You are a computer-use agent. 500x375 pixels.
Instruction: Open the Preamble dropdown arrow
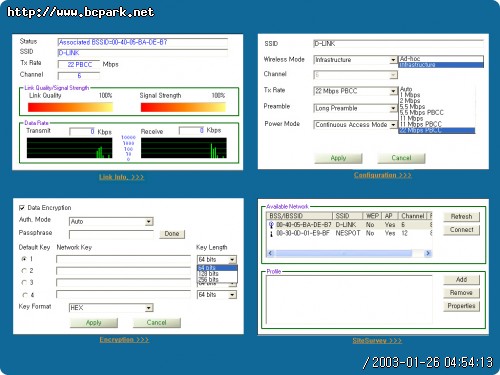pyautogui.click(x=393, y=109)
